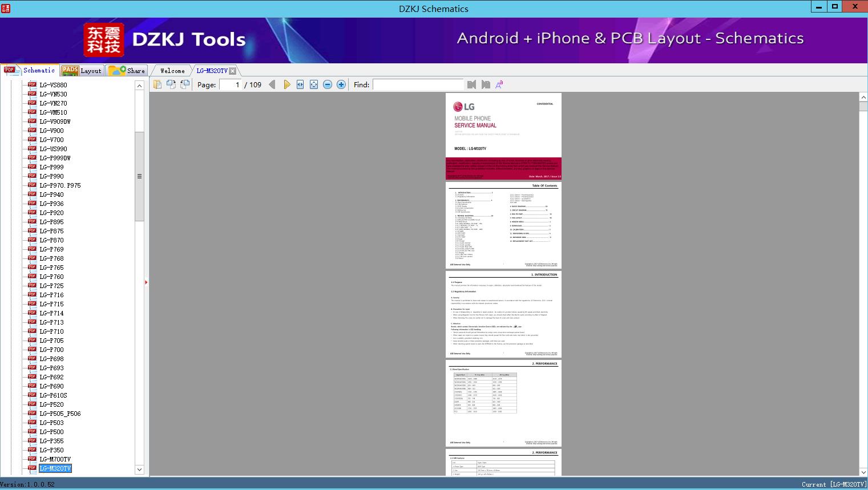Select LG-V909DW in the model tree
The width and height of the screenshot is (868, 490).
(55, 122)
